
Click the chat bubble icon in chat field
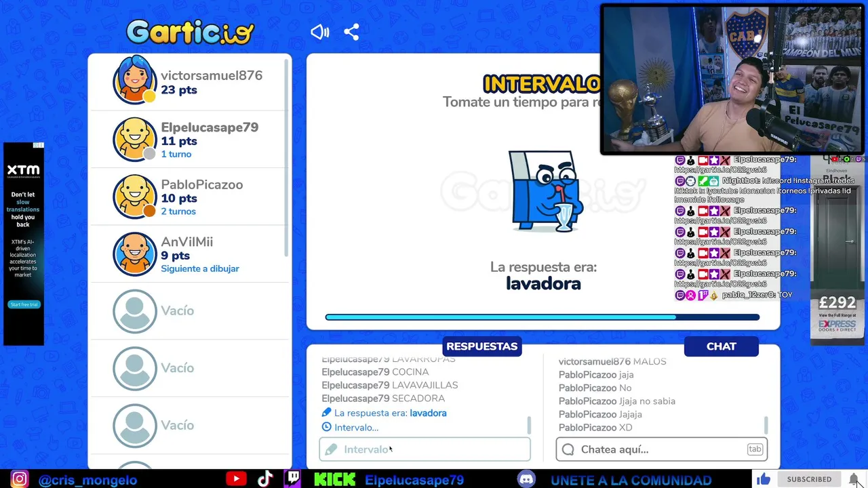pyautogui.click(x=568, y=449)
